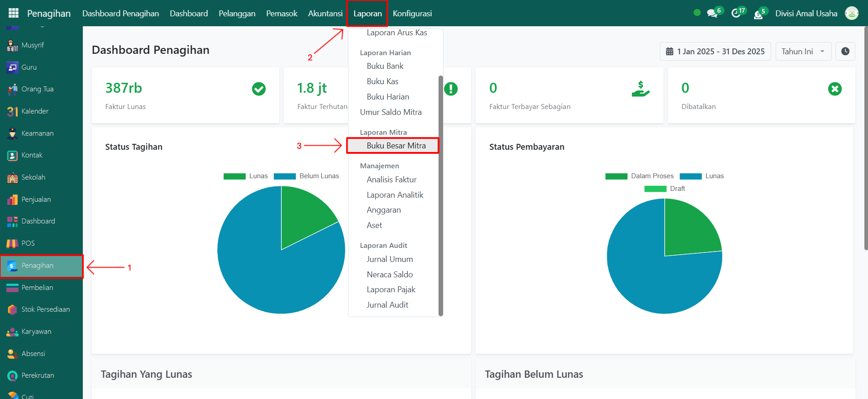Open Stok Persediaan from the sidebar
868x399 pixels.
(45, 309)
